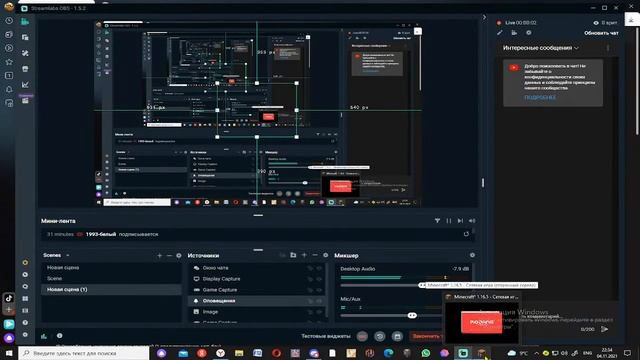Open TikTok icon in browser sidebar

pos(9,298)
